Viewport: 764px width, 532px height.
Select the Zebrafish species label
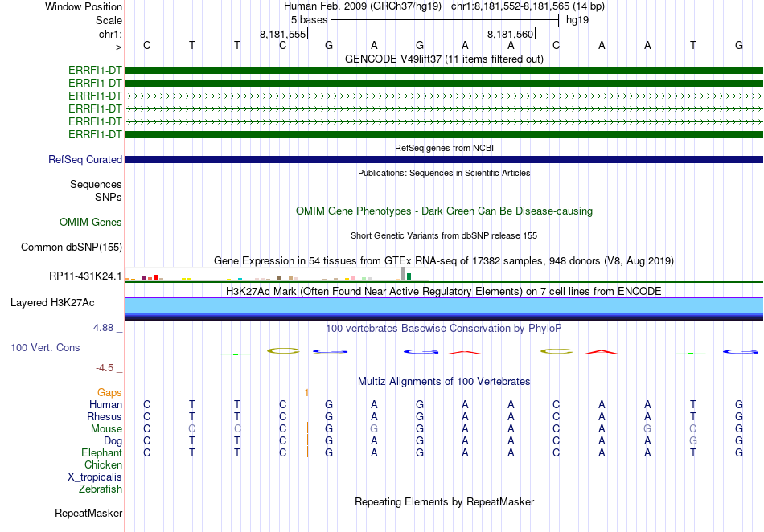101,489
